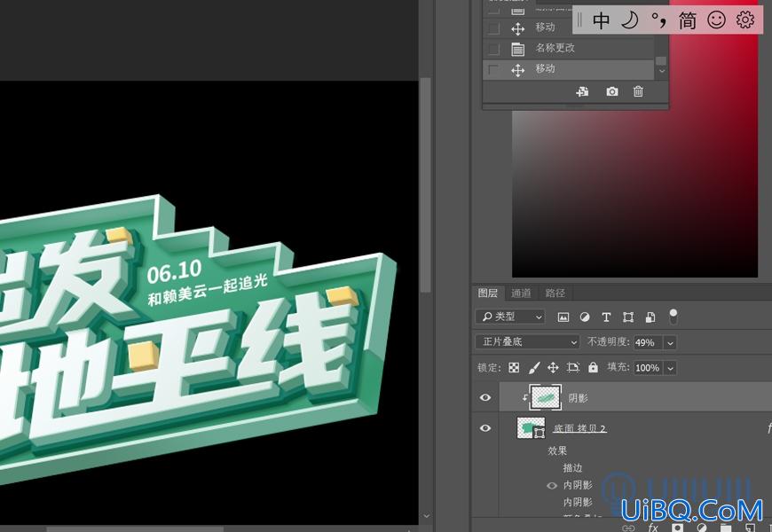Lock image pixels brush icon
This screenshot has height=532, width=772.
click(x=533, y=368)
